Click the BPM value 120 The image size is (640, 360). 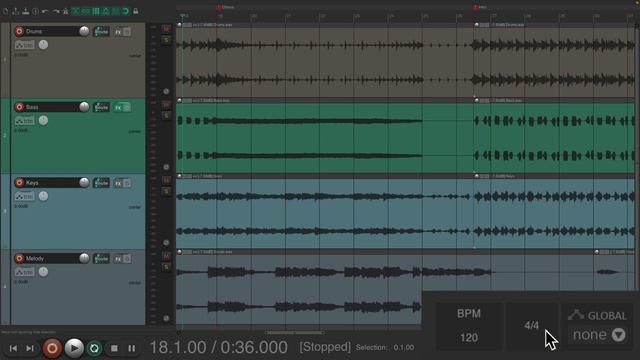(x=469, y=338)
